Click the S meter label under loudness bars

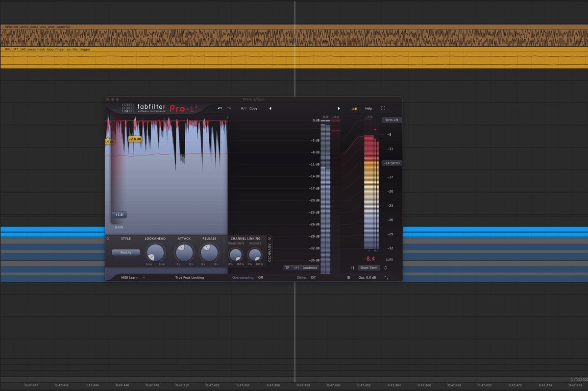(369, 250)
